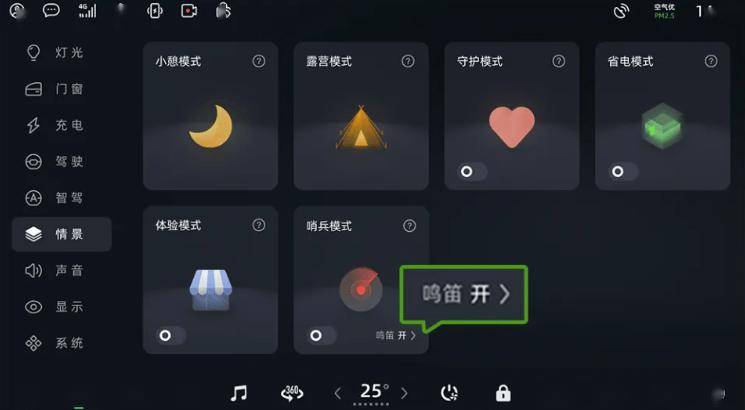The width and height of the screenshot is (745, 410).
Task: Decrease temperature with the left arrow
Action: 337,393
